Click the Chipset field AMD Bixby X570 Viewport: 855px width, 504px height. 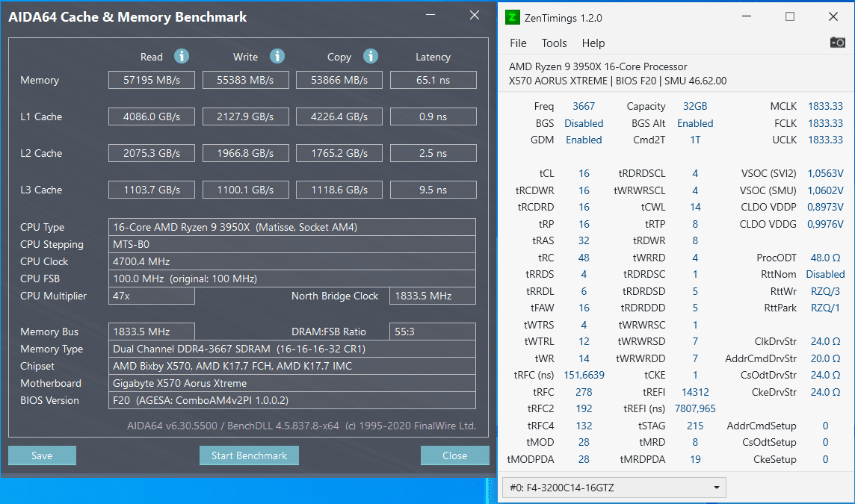pos(291,366)
